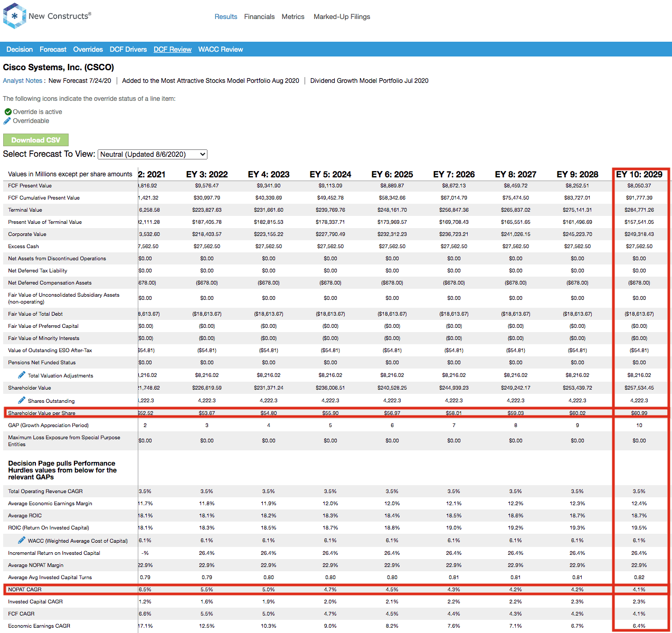This screenshot has width=672, height=633.
Task: Click the Fair Value of Total Debt label
Action: (x=35, y=314)
